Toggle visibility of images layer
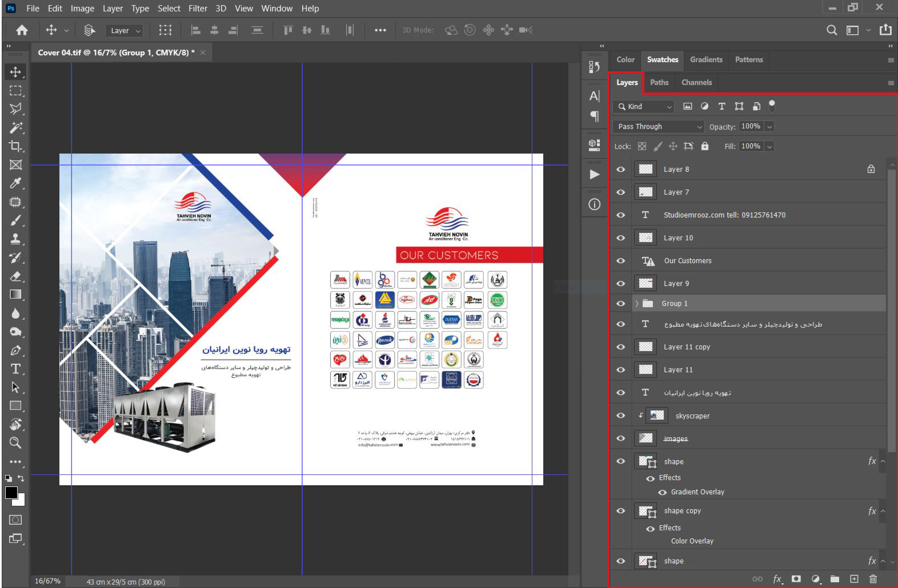The width and height of the screenshot is (898, 588). point(621,438)
